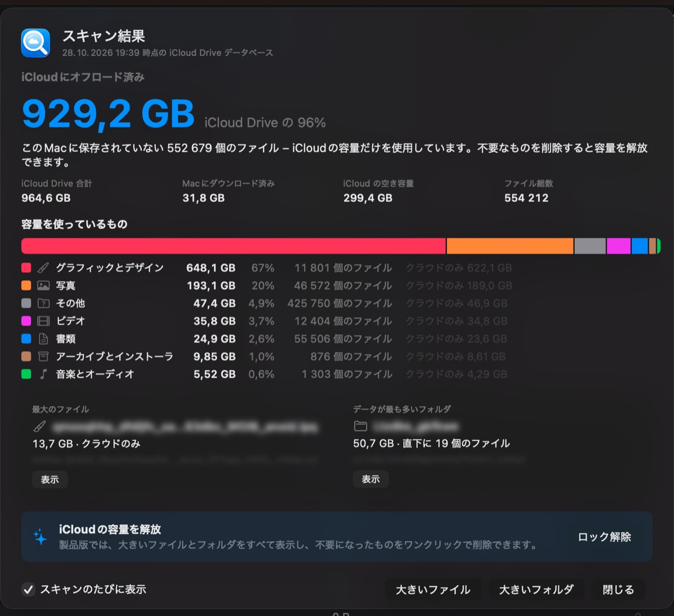The height and width of the screenshot is (616, 674).
Task: Toggle the スキャンのたびに表示 checkbox
Action: click(28, 590)
